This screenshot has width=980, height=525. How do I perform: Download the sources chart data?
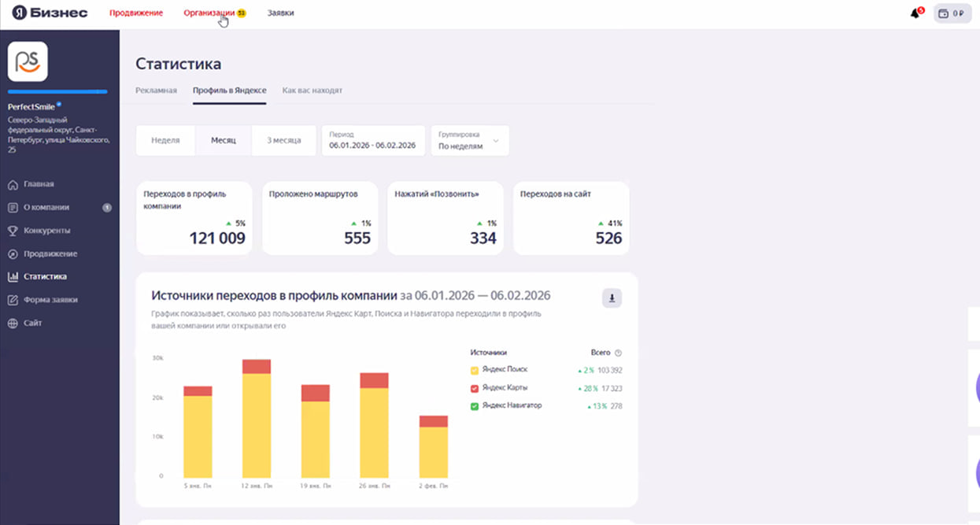(612, 298)
